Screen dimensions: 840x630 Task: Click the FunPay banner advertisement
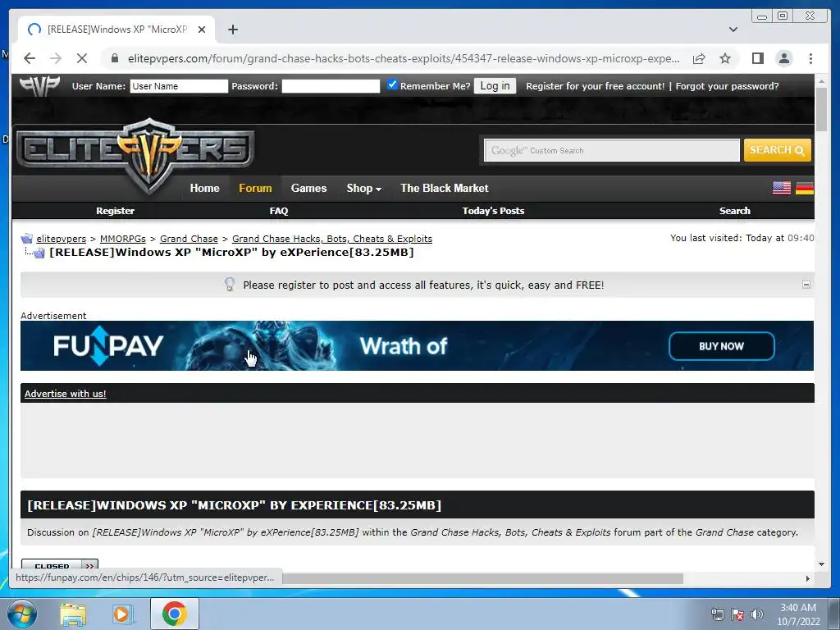(417, 345)
